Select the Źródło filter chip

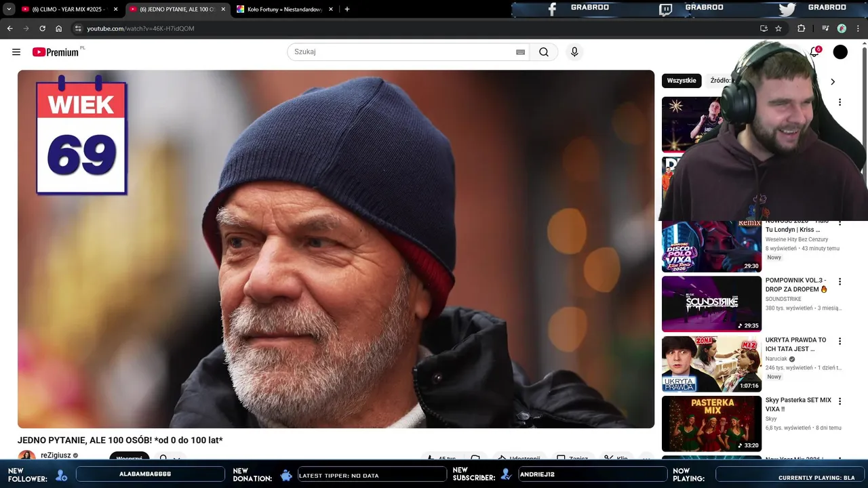pos(719,81)
